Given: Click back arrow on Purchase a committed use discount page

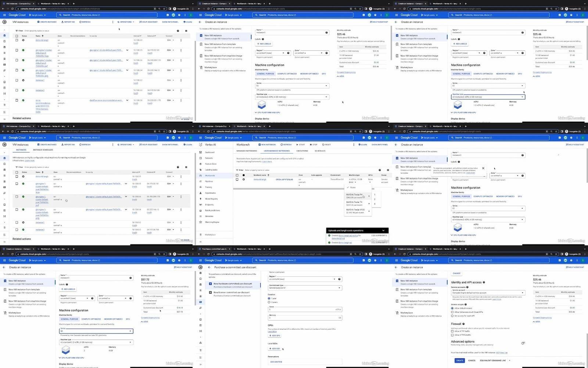Looking at the screenshot, I should pyautogui.click(x=209, y=268).
